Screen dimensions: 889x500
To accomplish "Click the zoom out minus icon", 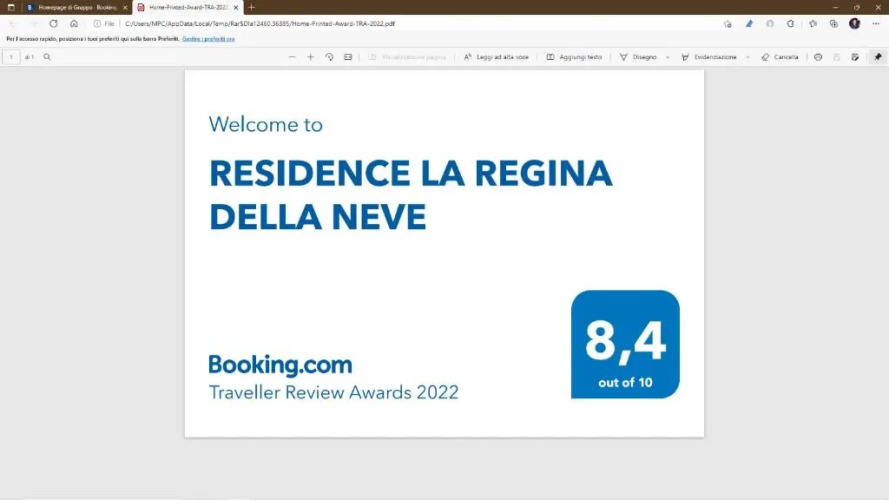I will pos(292,57).
